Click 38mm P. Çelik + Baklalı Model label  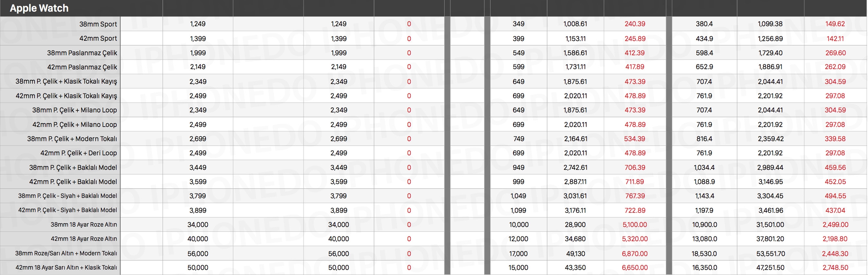click(x=73, y=167)
